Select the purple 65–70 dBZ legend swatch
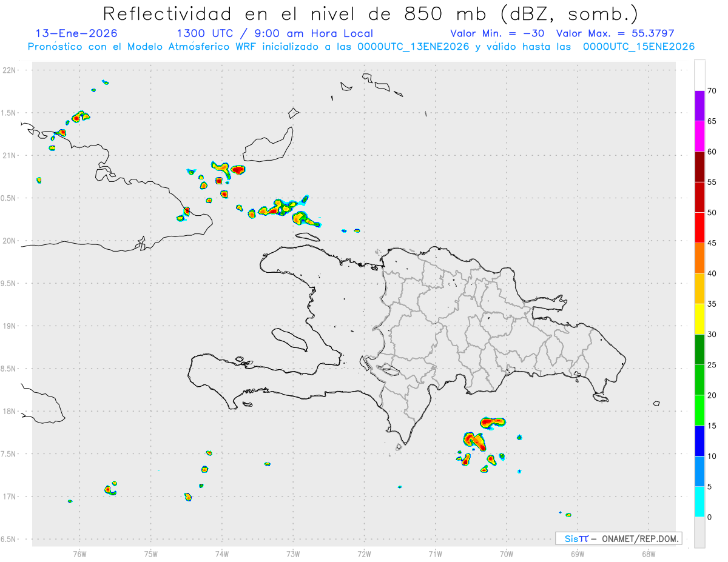Screen dimensions: 728x562 [x=699, y=106]
